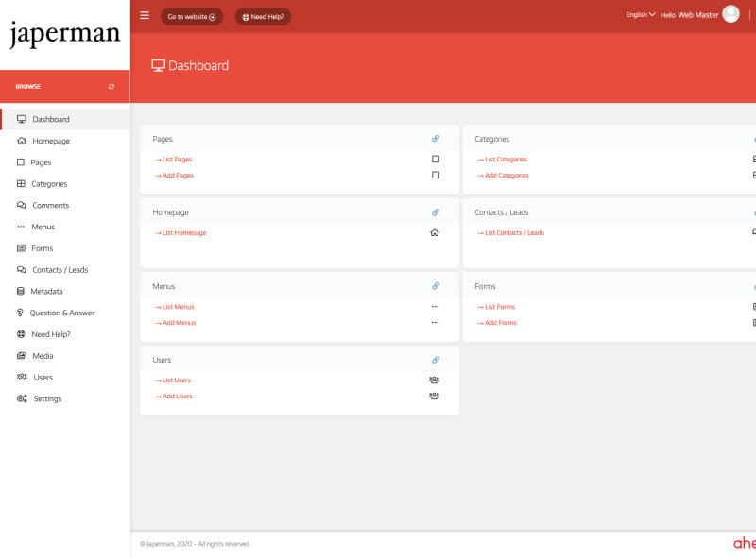Open the English language dropdown
This screenshot has width=756, height=558.
[x=640, y=14]
